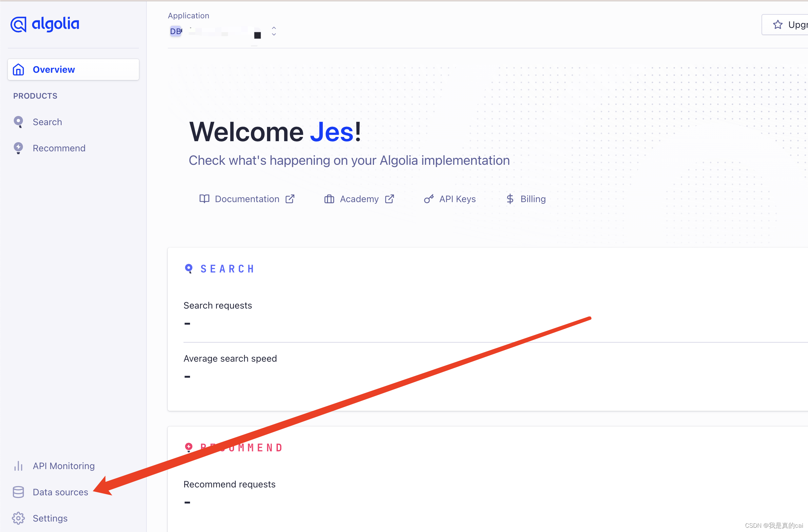The height and width of the screenshot is (532, 808).
Task: Open API Monitoring page
Action: tap(64, 466)
